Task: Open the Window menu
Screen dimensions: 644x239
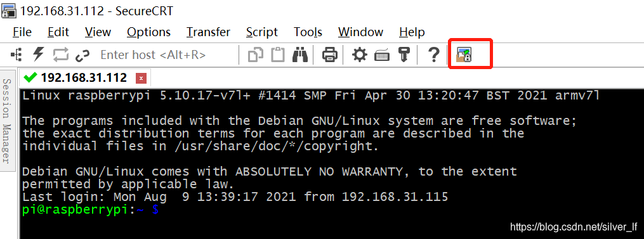Action: point(360,32)
